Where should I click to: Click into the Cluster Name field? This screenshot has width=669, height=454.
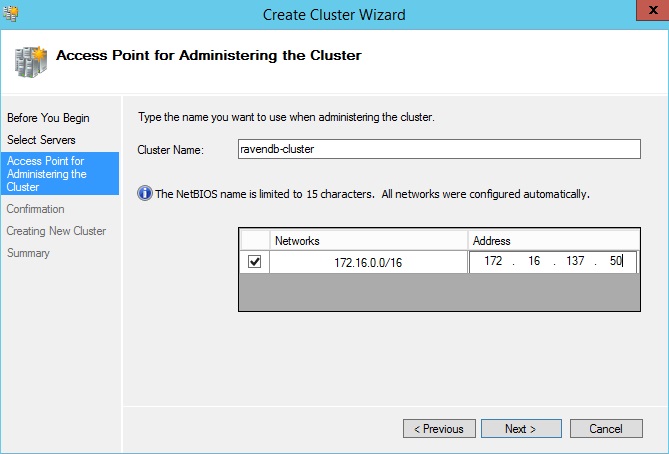click(439, 149)
